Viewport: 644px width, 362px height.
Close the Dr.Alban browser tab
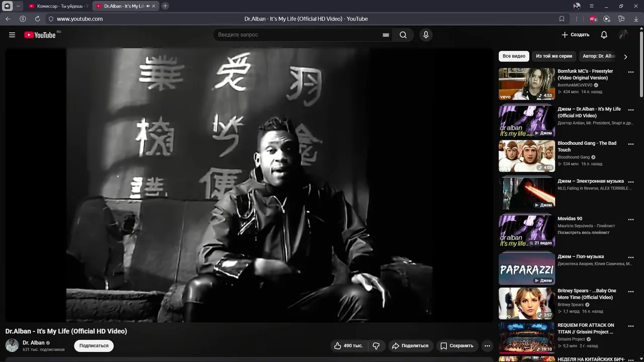(x=154, y=6)
